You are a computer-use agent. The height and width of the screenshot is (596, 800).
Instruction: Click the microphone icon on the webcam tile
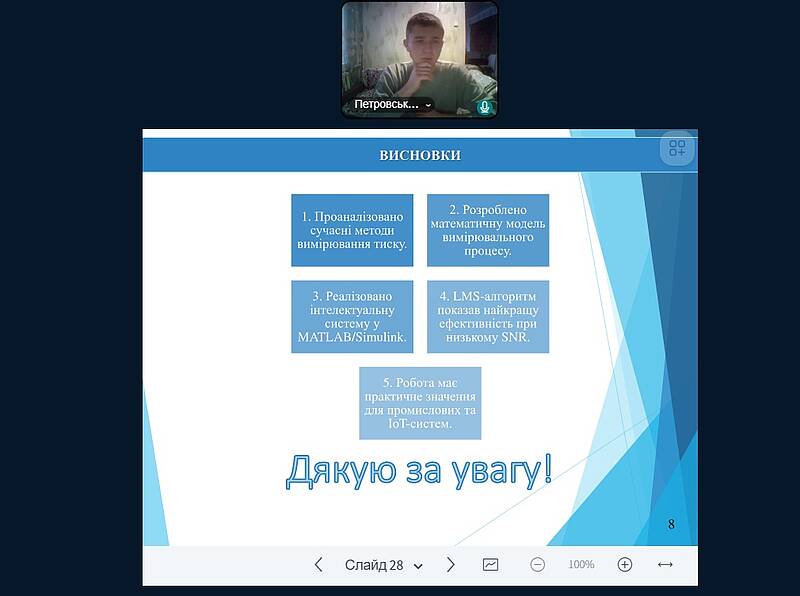(x=485, y=105)
